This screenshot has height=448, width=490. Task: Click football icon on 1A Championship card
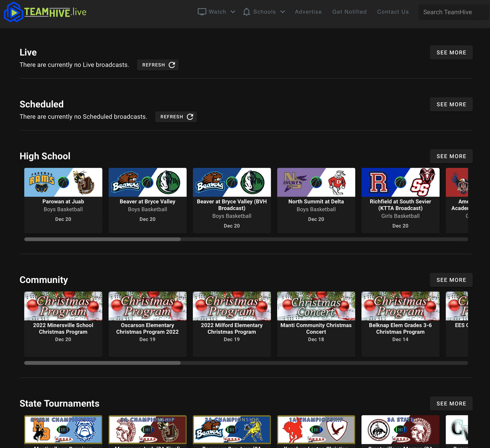pyautogui.click(x=316, y=430)
